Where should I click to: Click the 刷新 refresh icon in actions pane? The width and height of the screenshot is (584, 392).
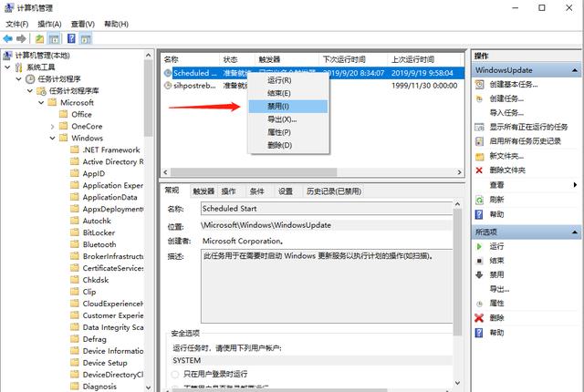tap(479, 200)
